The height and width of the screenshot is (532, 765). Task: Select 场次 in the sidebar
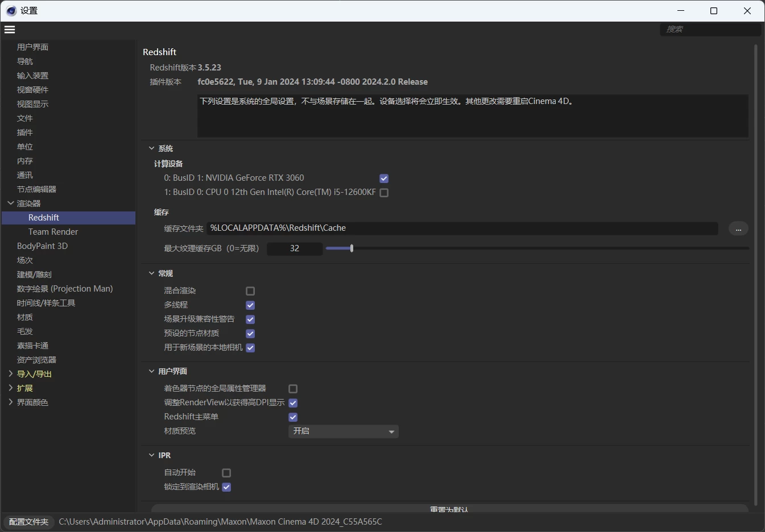coord(24,260)
